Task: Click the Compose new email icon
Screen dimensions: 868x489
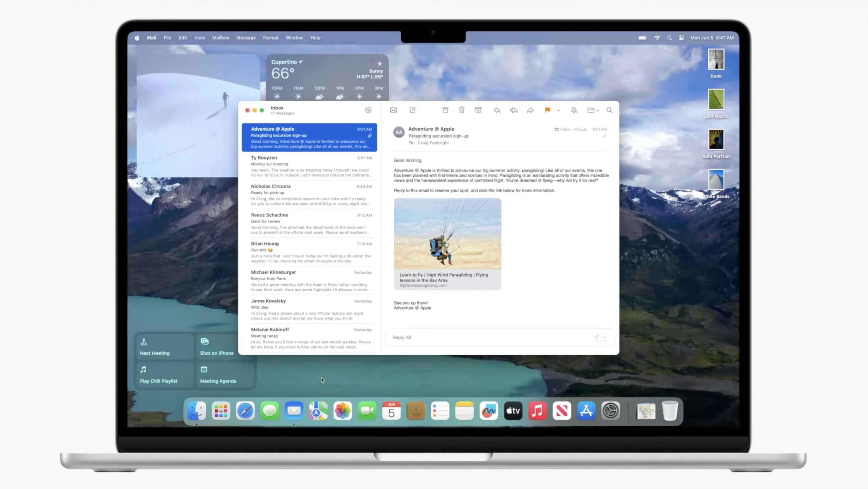Action: [412, 110]
